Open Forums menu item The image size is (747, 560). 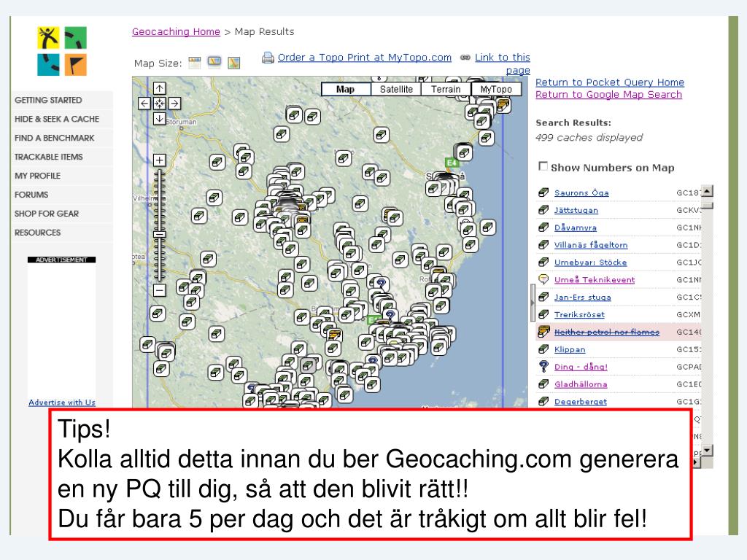click(31, 195)
